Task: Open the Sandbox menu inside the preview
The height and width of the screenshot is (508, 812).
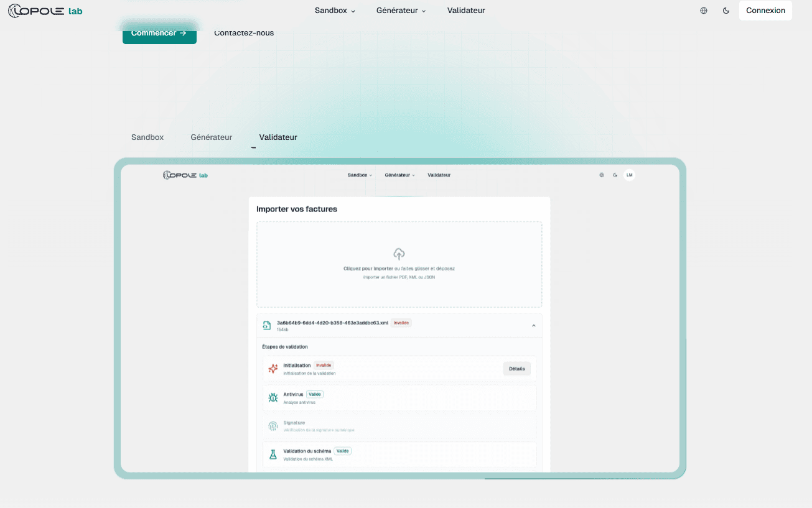Action: click(360, 175)
